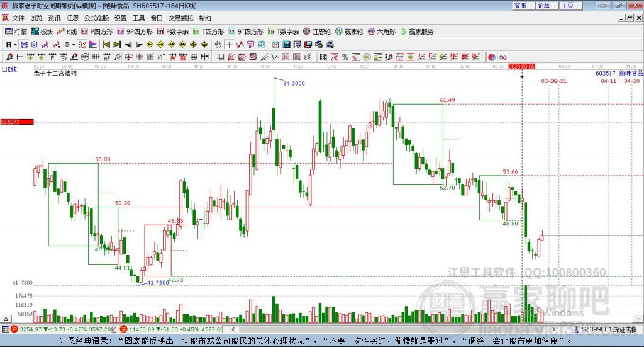The image size is (644, 347).
Task: Open the 资讯 menu
Action: tap(54, 18)
